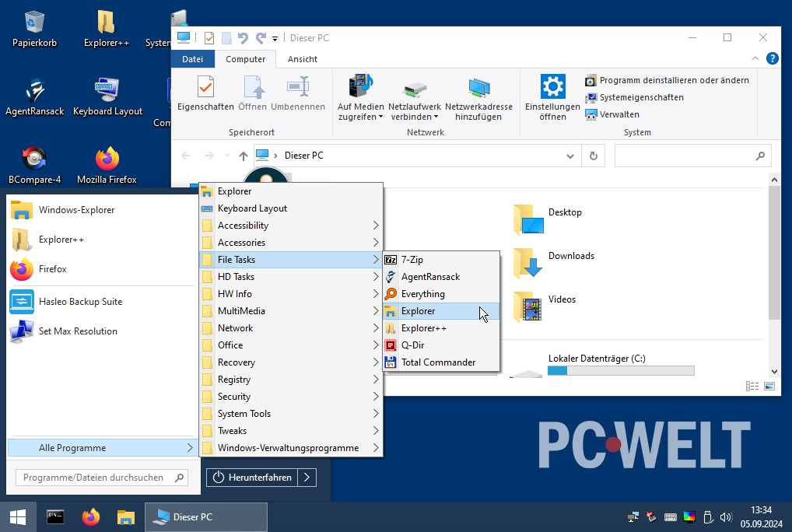Open Q-Dir from the submenu
792x532 pixels.
[441, 346]
